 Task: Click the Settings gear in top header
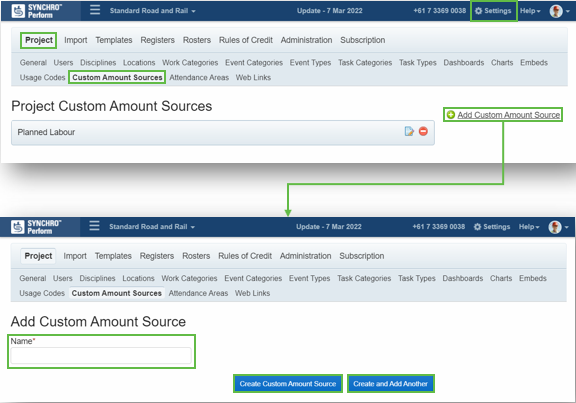pos(478,11)
